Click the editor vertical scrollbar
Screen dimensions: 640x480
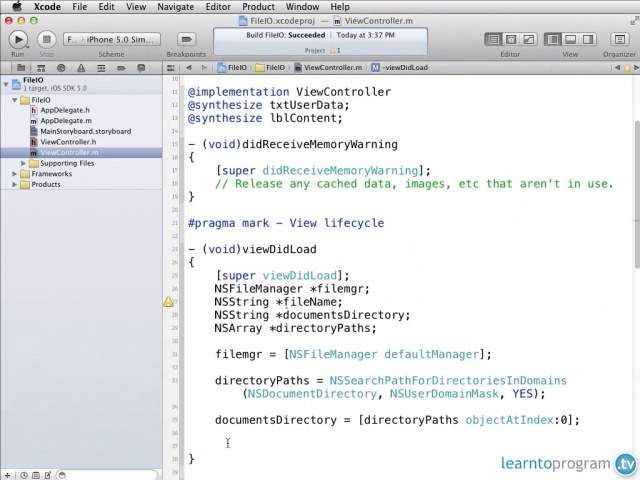[637, 195]
